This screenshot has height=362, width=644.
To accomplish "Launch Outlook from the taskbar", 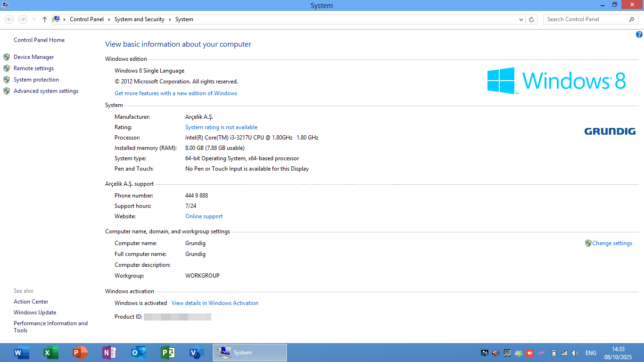I will (x=138, y=353).
